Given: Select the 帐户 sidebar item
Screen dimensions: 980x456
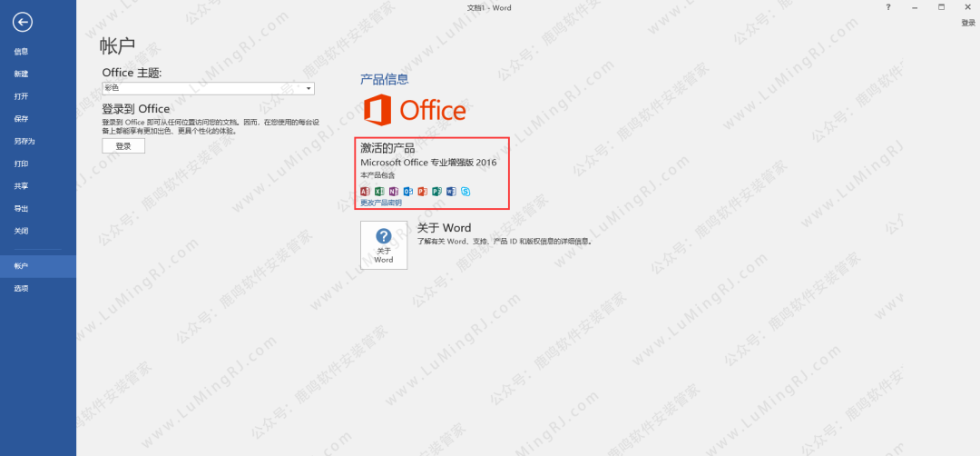Looking at the screenshot, I should 38,266.
